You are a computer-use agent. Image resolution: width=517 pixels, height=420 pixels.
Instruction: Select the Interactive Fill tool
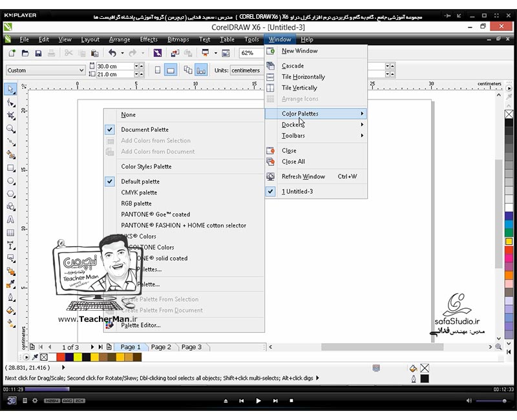(10, 324)
